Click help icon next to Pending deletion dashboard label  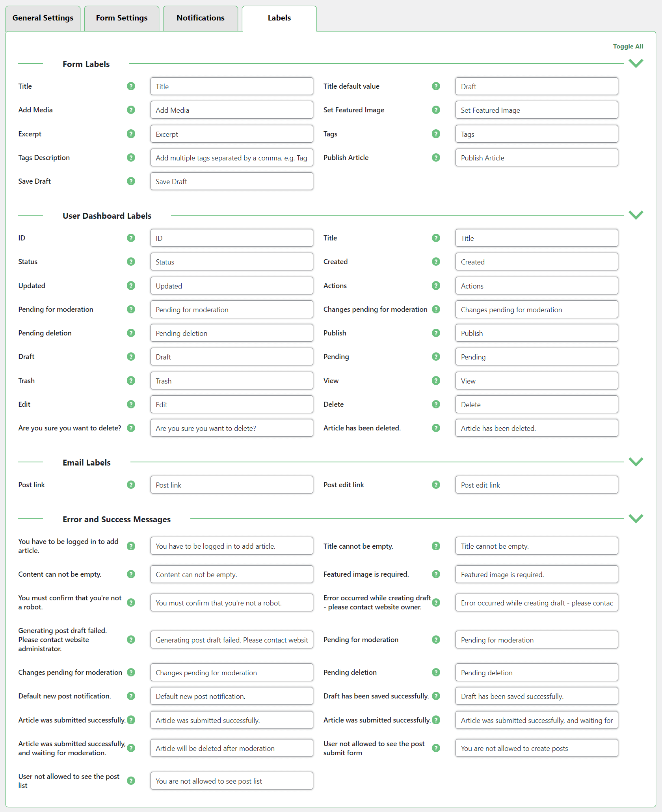tap(131, 333)
